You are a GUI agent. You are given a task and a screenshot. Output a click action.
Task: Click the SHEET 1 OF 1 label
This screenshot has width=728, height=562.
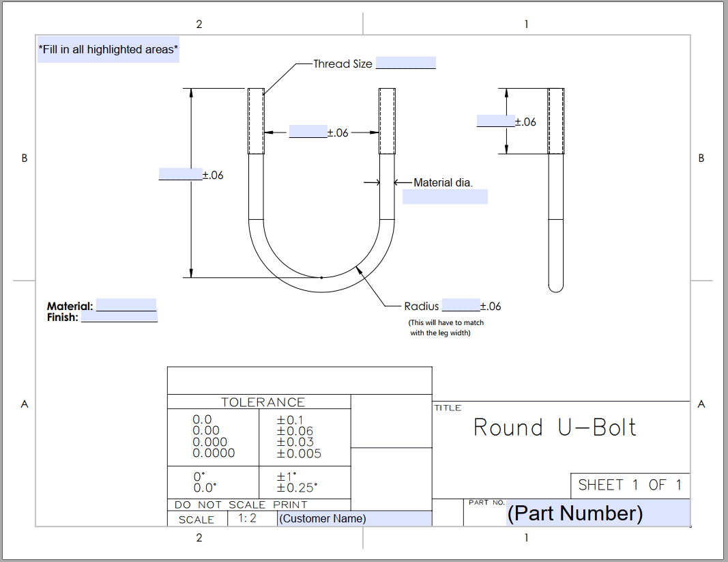pyautogui.click(x=629, y=485)
